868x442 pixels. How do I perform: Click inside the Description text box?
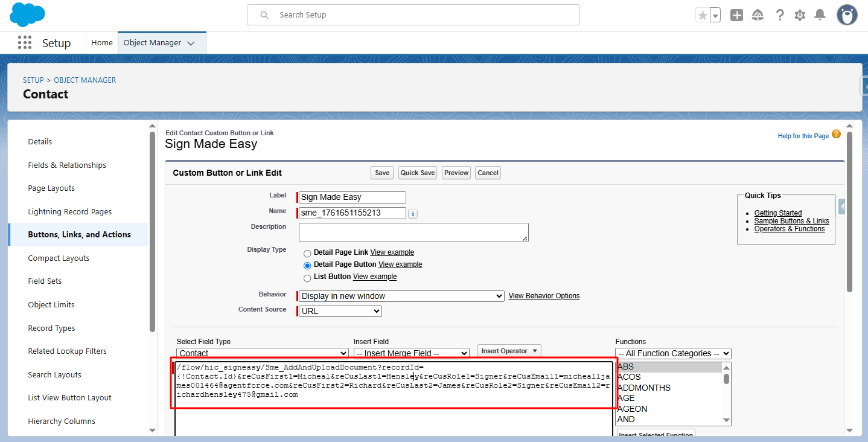[413, 232]
